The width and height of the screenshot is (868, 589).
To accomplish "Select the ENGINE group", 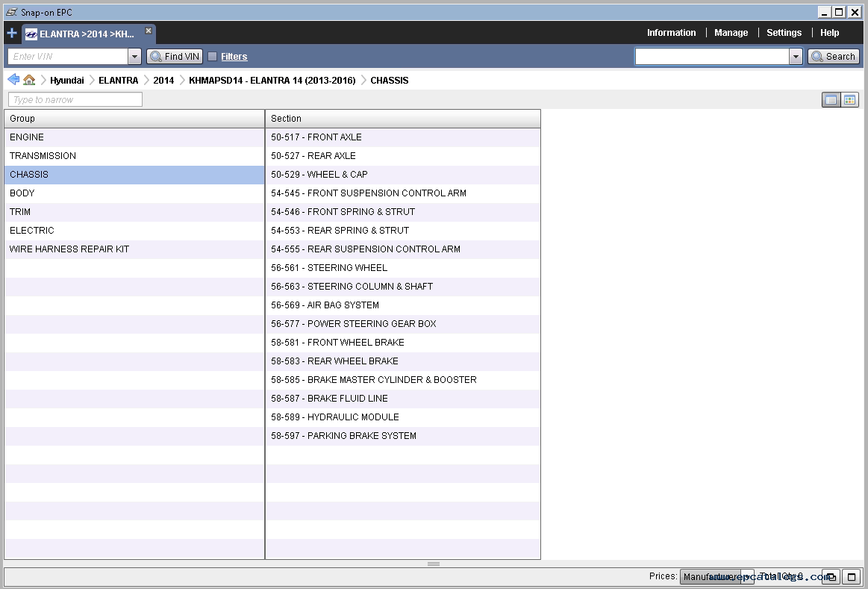I will (134, 137).
